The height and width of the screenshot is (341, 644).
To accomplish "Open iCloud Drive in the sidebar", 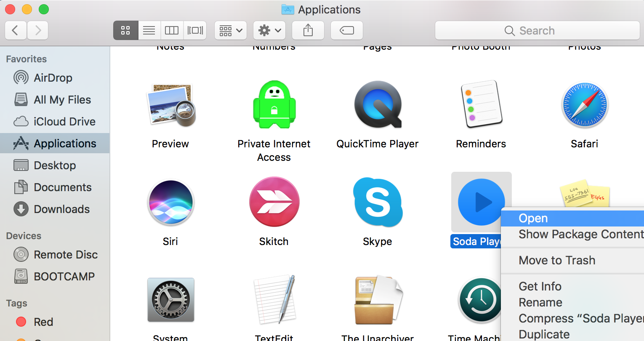I will (x=55, y=122).
